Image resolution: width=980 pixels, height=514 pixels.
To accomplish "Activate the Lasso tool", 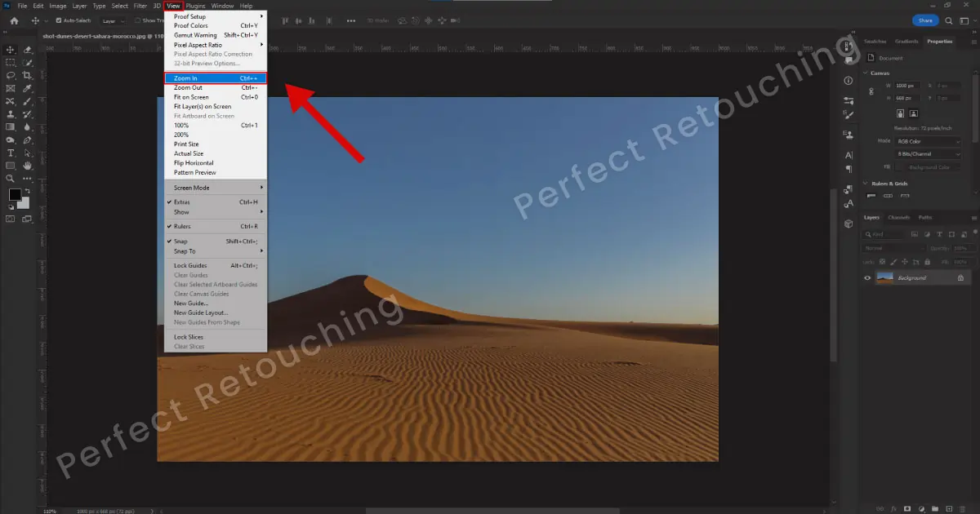I will coord(11,74).
